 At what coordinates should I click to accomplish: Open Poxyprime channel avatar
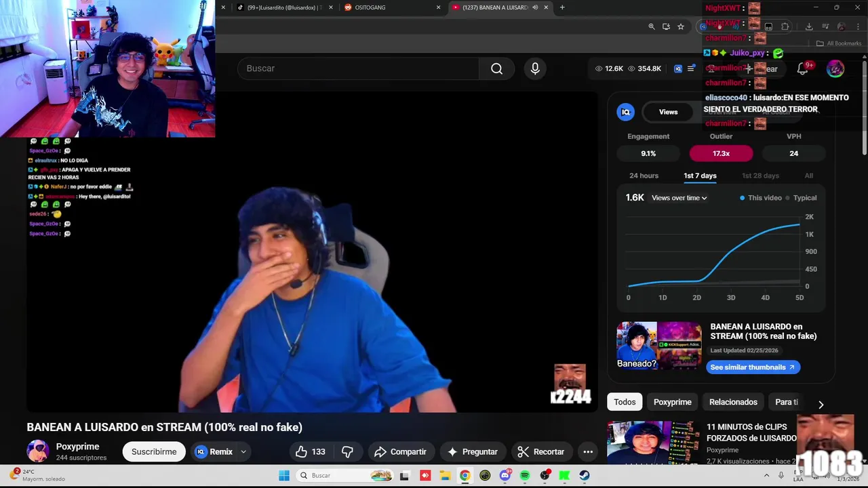38,451
